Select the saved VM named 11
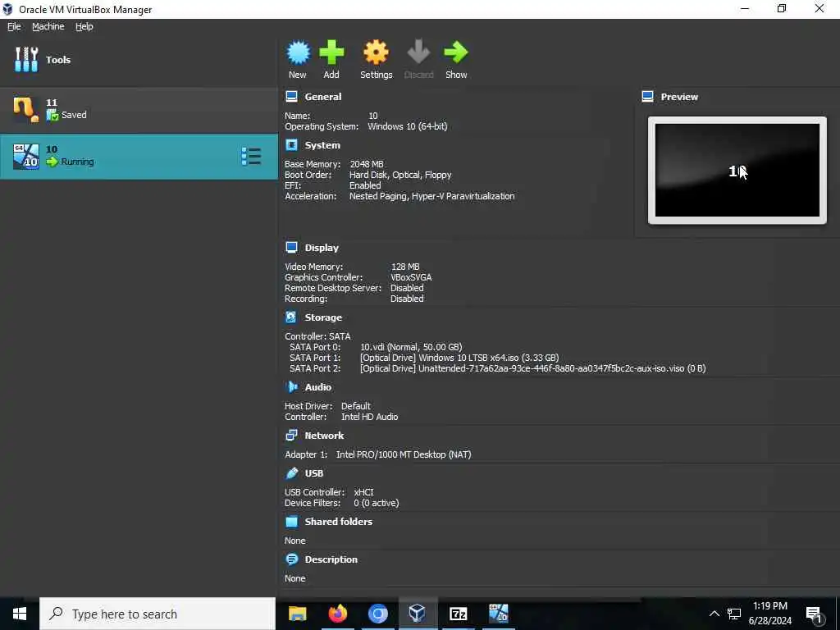 point(139,109)
